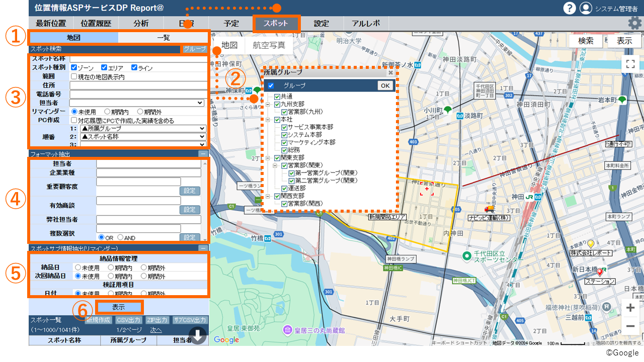Open the 分析 menu tab
644x362 pixels.
click(x=141, y=24)
